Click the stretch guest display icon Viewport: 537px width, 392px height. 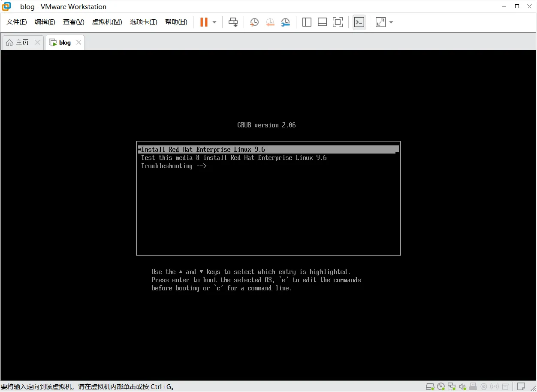coord(380,22)
